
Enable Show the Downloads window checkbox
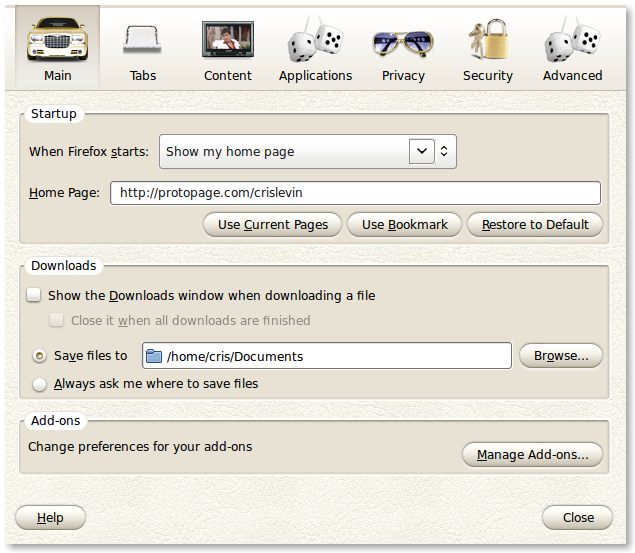coord(34,295)
